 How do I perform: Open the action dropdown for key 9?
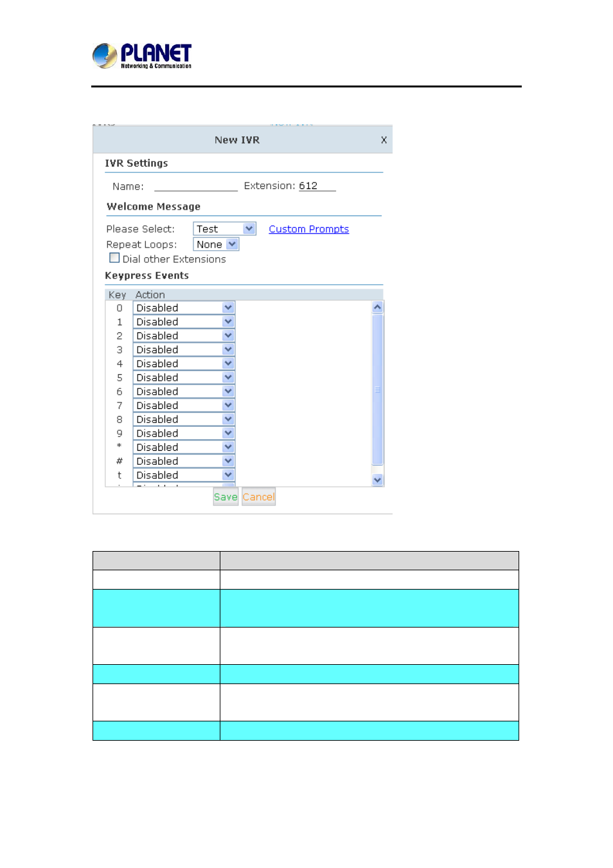point(184,433)
